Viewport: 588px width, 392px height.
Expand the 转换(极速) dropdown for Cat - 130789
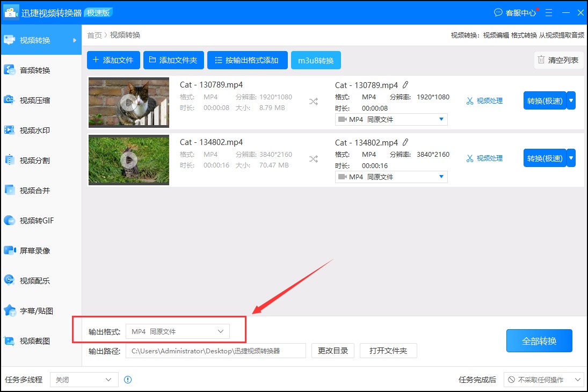[x=570, y=100]
